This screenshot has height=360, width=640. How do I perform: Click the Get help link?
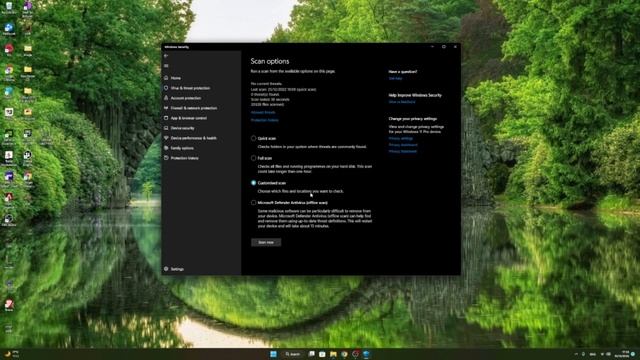pyautogui.click(x=395, y=78)
